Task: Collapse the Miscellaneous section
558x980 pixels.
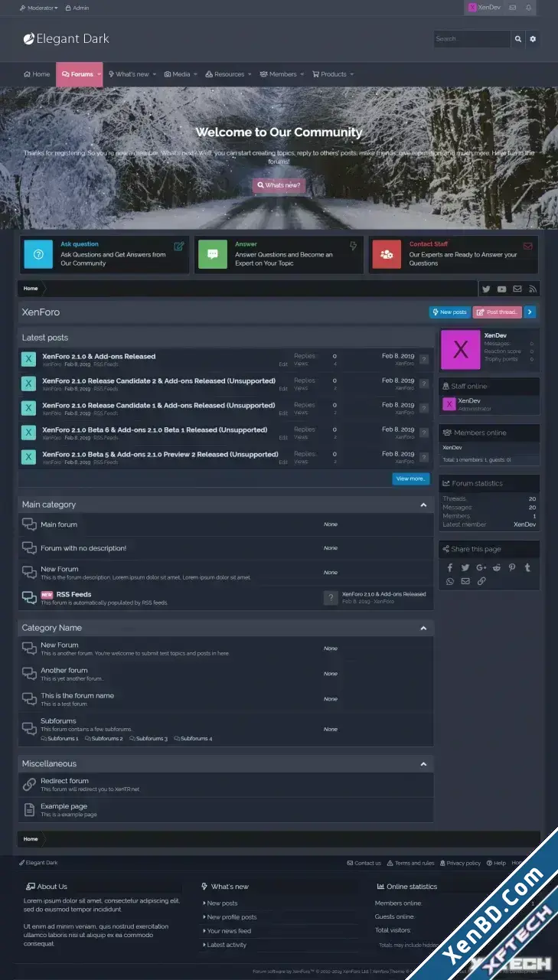Action: pos(423,764)
